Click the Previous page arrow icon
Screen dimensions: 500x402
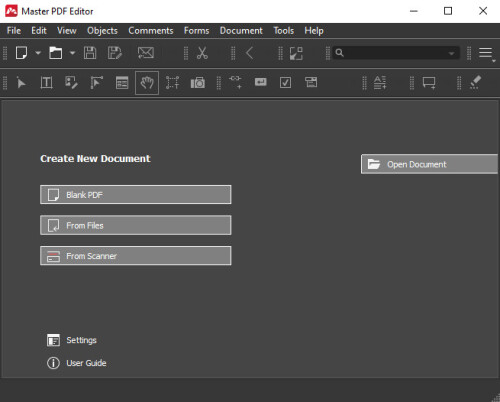(250, 53)
